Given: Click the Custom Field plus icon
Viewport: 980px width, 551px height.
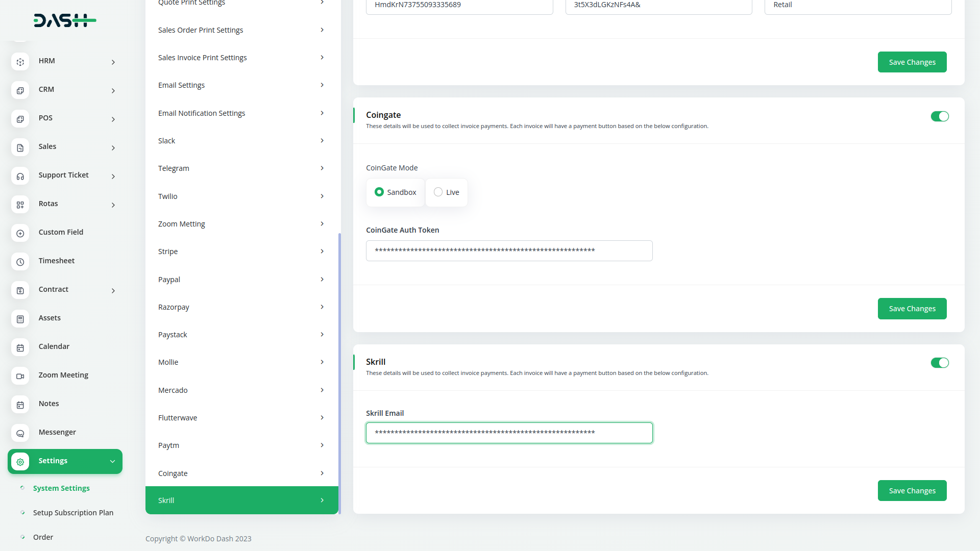Looking at the screenshot, I should click(20, 233).
